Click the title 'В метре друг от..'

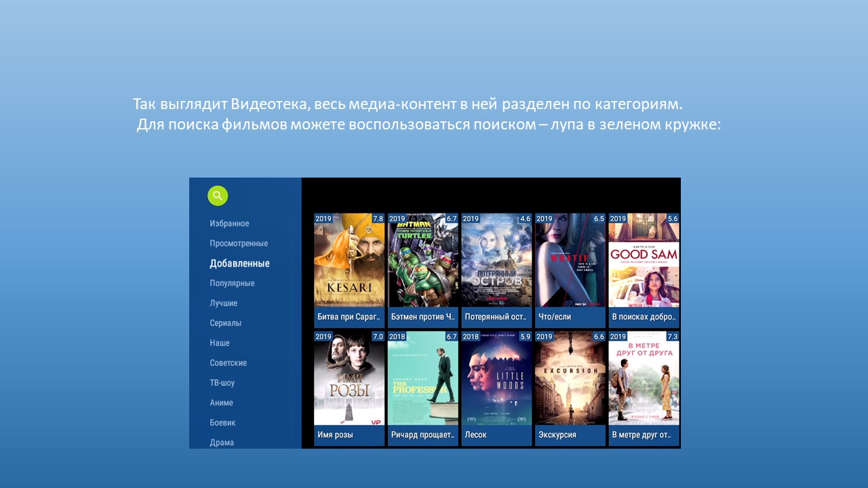tap(642, 435)
